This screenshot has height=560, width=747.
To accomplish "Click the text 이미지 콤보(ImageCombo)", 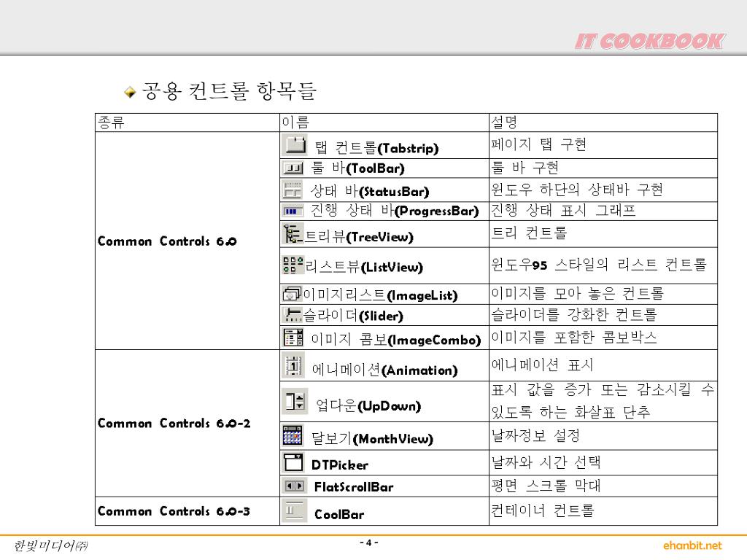I will (x=396, y=340).
